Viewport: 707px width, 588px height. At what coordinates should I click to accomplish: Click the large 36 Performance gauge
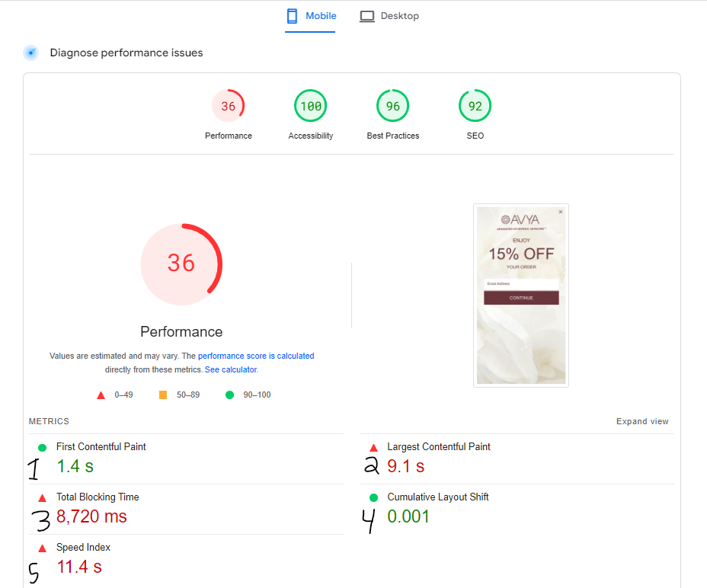(182, 264)
